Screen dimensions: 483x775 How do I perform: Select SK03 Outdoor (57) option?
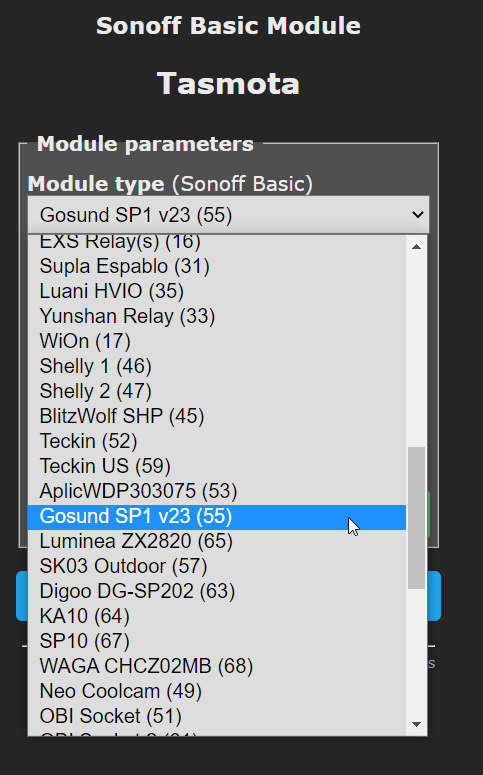tap(217, 566)
